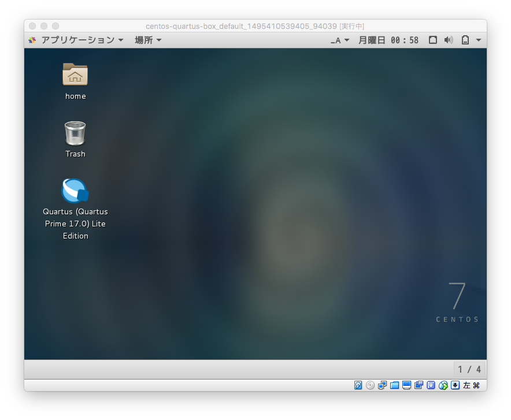The width and height of the screenshot is (511, 420).
Task: Click the VirtualBox CPU chip status icon
Action: tap(431, 385)
